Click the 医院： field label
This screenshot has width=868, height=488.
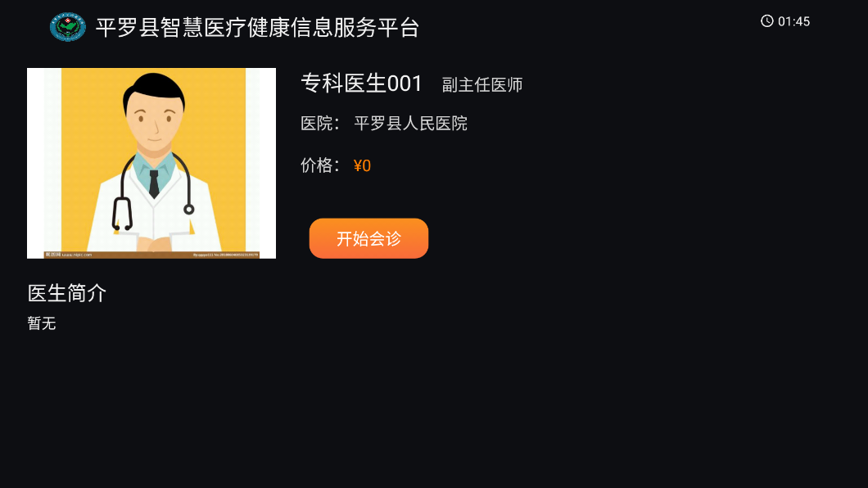pos(319,123)
